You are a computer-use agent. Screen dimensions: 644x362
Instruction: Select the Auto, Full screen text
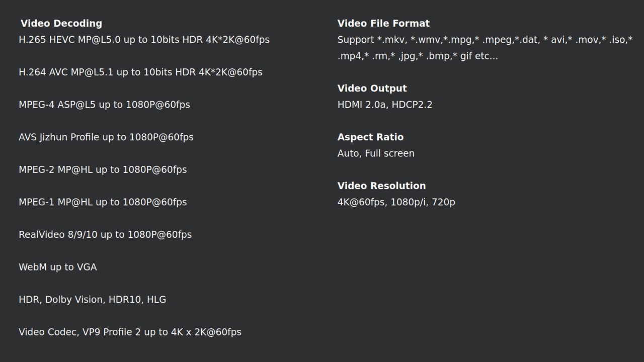[376, 153]
